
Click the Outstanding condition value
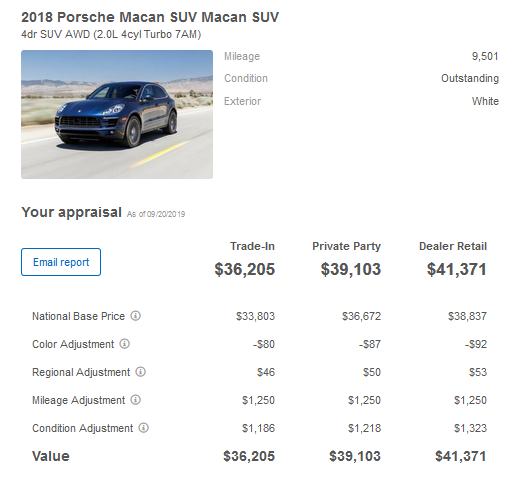pos(470,78)
